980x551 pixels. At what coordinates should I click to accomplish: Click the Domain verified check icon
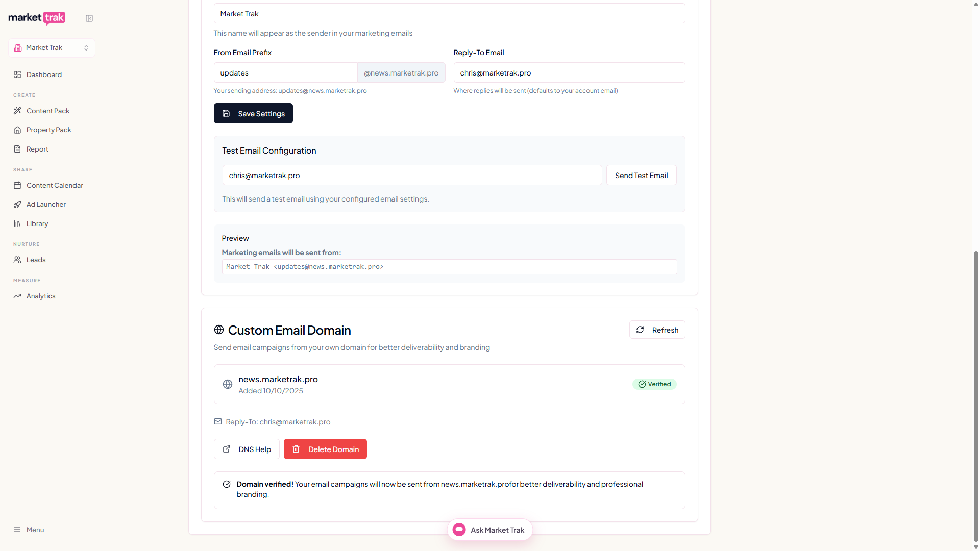click(x=227, y=485)
